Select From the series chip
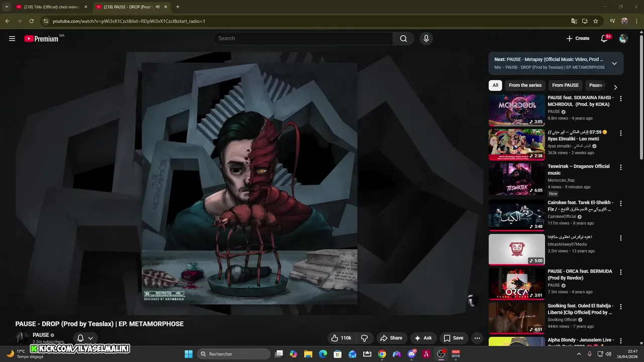Screen dimensions: 644x362 [x=525, y=85]
